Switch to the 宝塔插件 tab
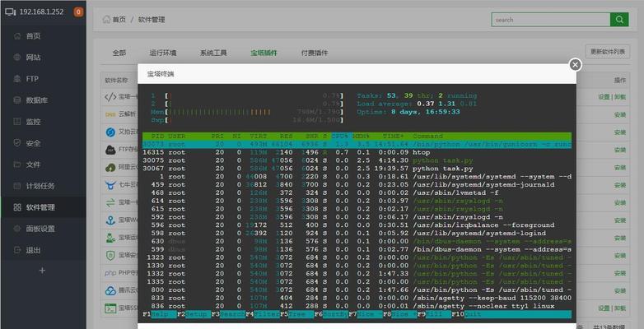644x329 pixels. click(x=264, y=53)
